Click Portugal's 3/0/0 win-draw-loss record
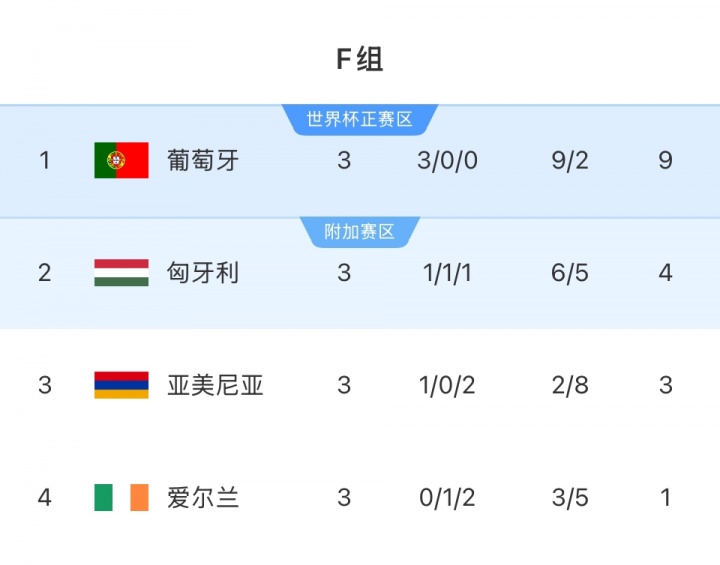Screen dimensions: 720x565 pyautogui.click(x=446, y=160)
